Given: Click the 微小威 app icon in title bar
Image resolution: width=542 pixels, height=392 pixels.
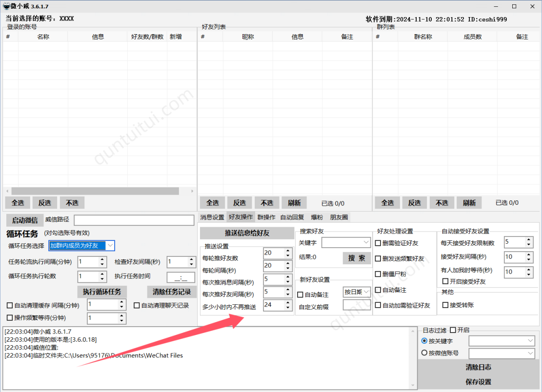Looking at the screenshot, I should pyautogui.click(x=6, y=6).
